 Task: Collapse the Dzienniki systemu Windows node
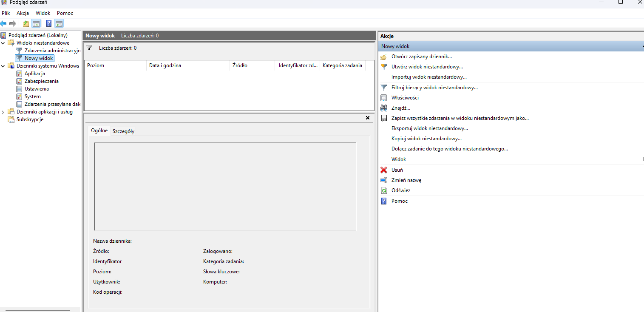(x=3, y=66)
